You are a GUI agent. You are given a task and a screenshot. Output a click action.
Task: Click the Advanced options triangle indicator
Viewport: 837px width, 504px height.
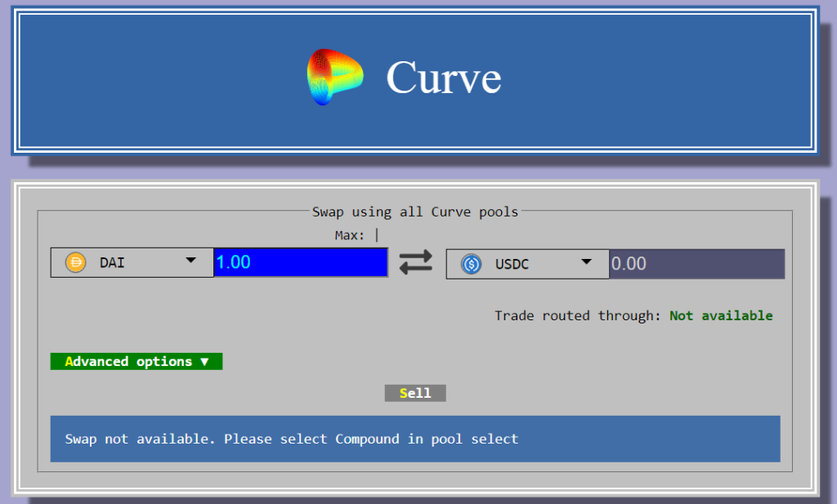204,362
